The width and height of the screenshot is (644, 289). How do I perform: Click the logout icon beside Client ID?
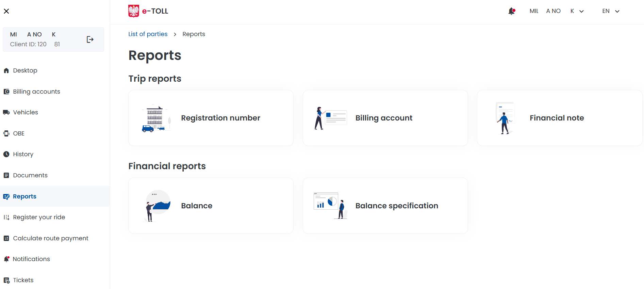pyautogui.click(x=90, y=39)
